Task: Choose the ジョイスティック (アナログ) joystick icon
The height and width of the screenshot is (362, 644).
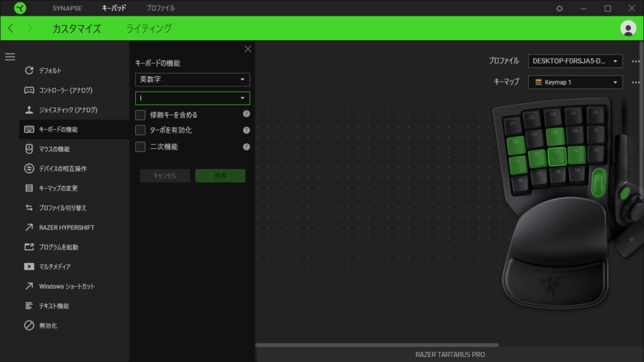Action: coord(29,110)
